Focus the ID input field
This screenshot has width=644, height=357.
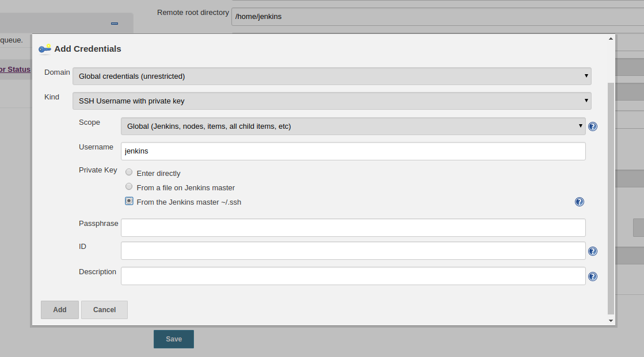coord(353,251)
